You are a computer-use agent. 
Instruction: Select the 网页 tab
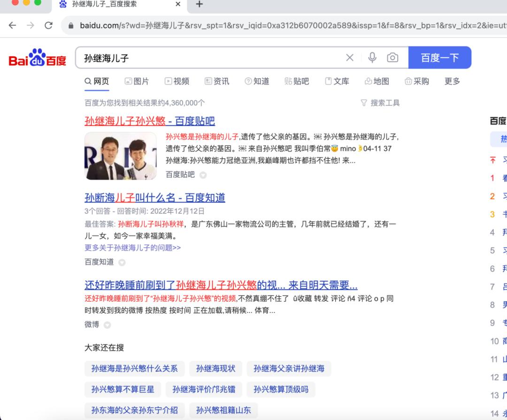click(97, 81)
